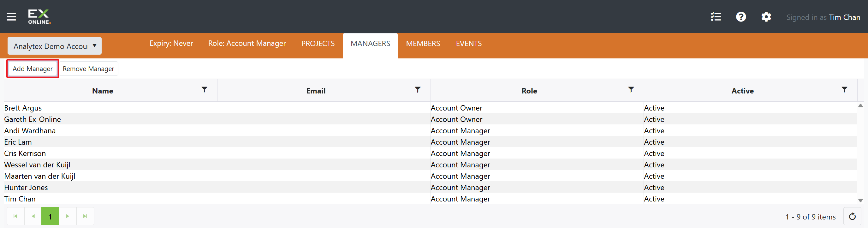Screen dimensions: 868x228
Task: Select the Cris Kerrison row
Action: [430, 153]
